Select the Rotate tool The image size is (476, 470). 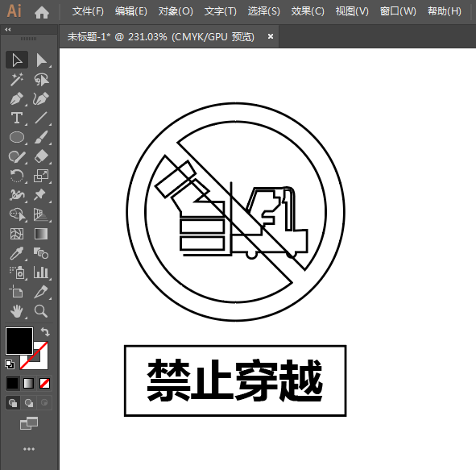click(x=17, y=176)
